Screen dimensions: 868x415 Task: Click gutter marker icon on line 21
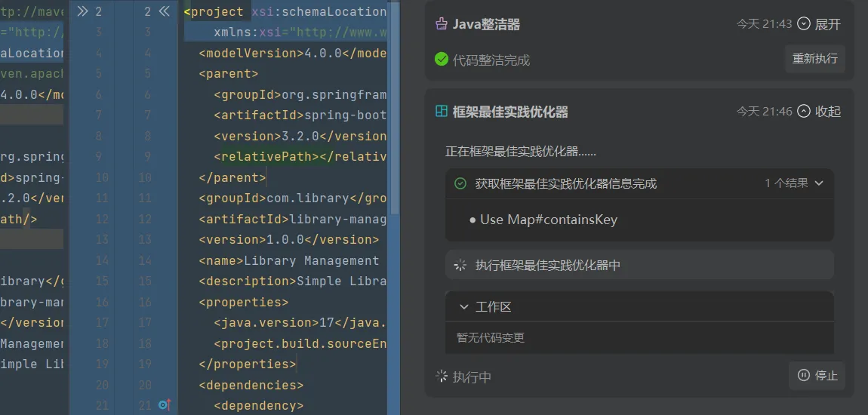pyautogui.click(x=165, y=405)
